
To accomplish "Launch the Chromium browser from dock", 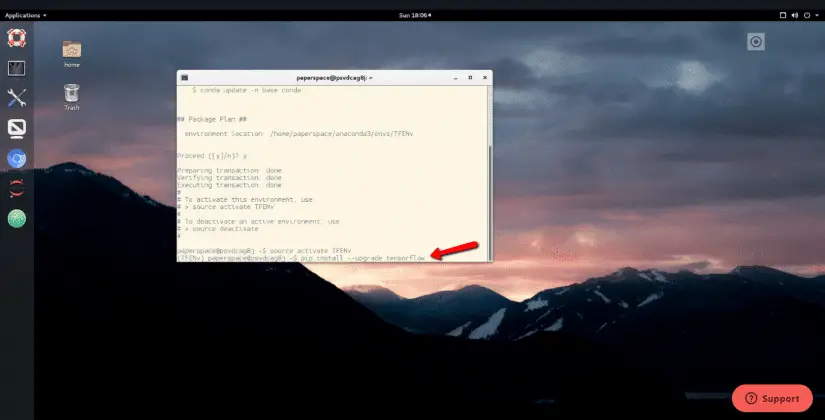I will [17, 158].
